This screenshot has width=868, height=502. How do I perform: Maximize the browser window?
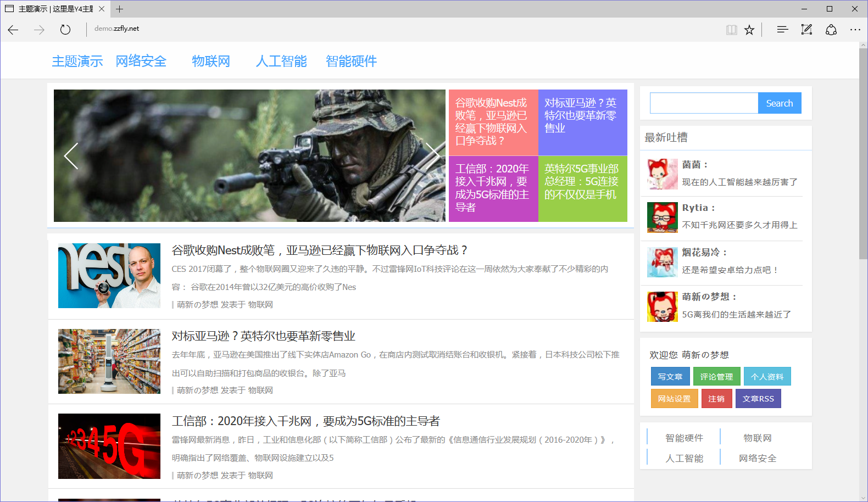click(x=830, y=9)
